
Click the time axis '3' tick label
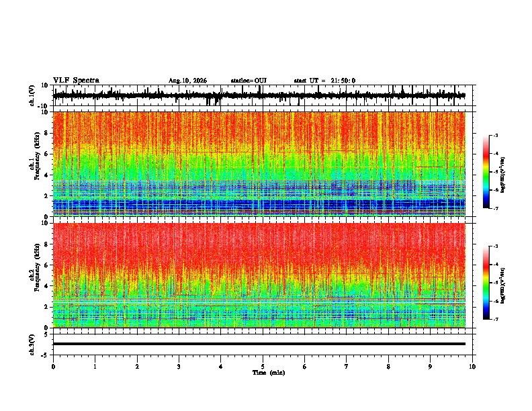point(179,367)
